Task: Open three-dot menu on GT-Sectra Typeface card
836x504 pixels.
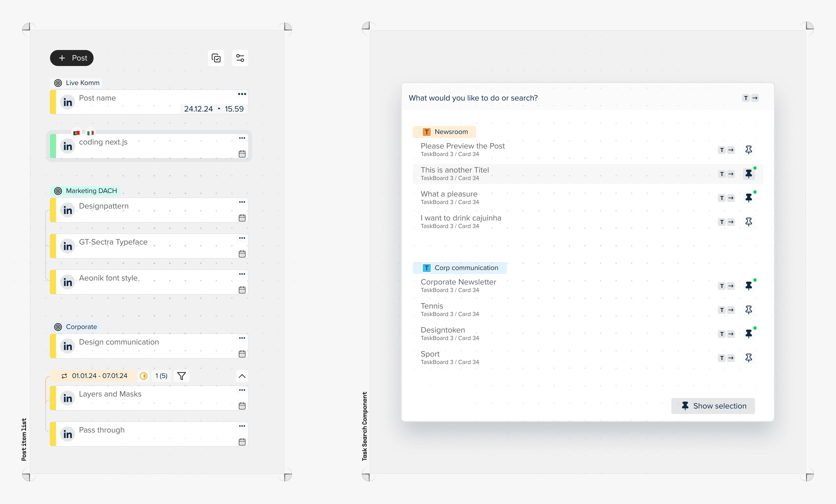Action: 242,238
